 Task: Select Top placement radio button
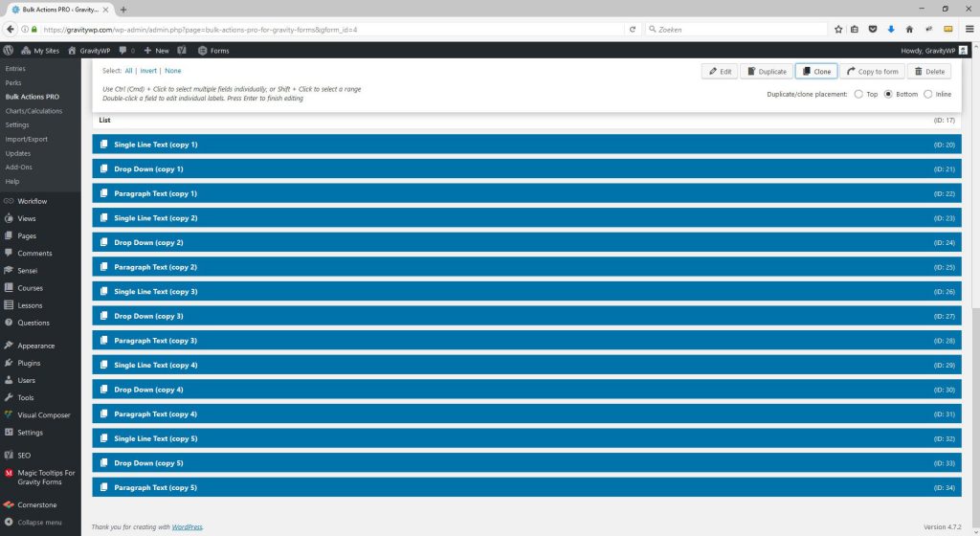pos(858,95)
